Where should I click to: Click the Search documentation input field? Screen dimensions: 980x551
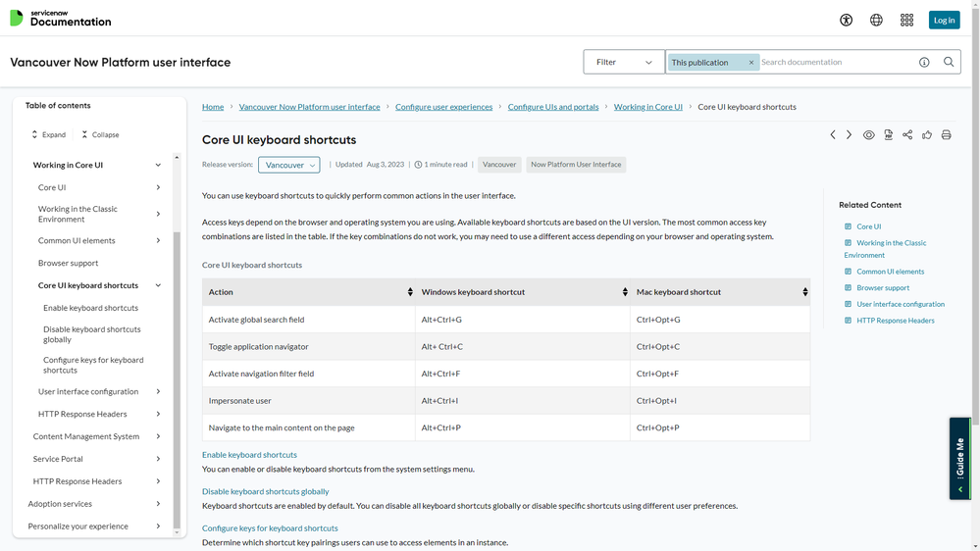(x=836, y=62)
